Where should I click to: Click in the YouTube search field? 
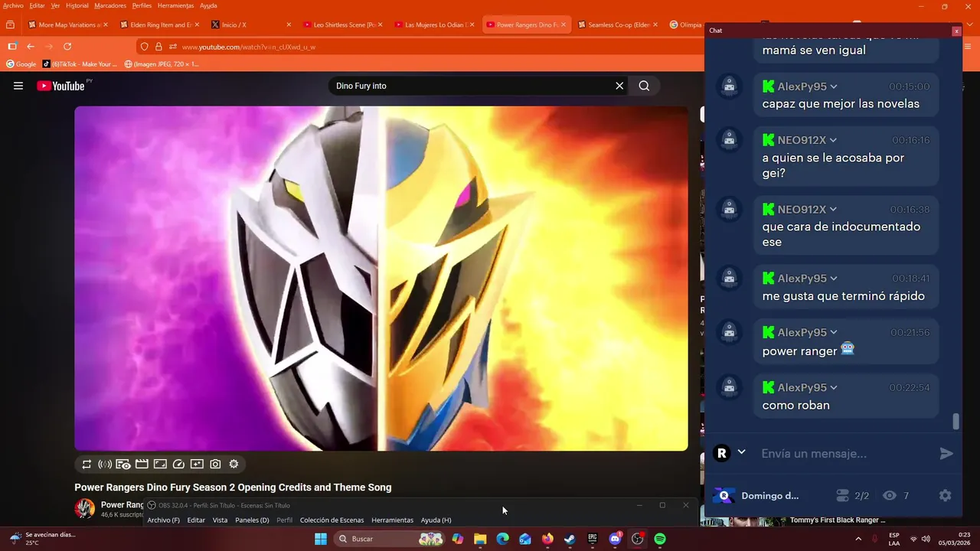click(x=471, y=86)
